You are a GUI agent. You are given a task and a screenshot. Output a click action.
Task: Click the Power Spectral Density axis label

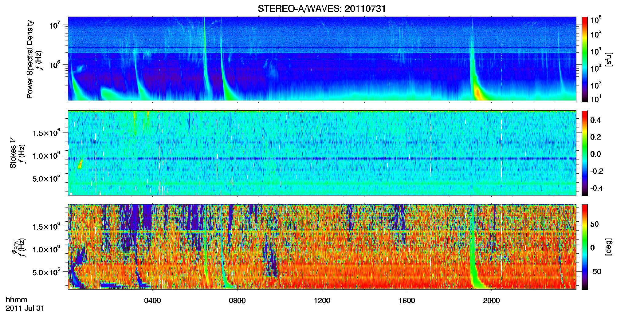pyautogui.click(x=30, y=60)
